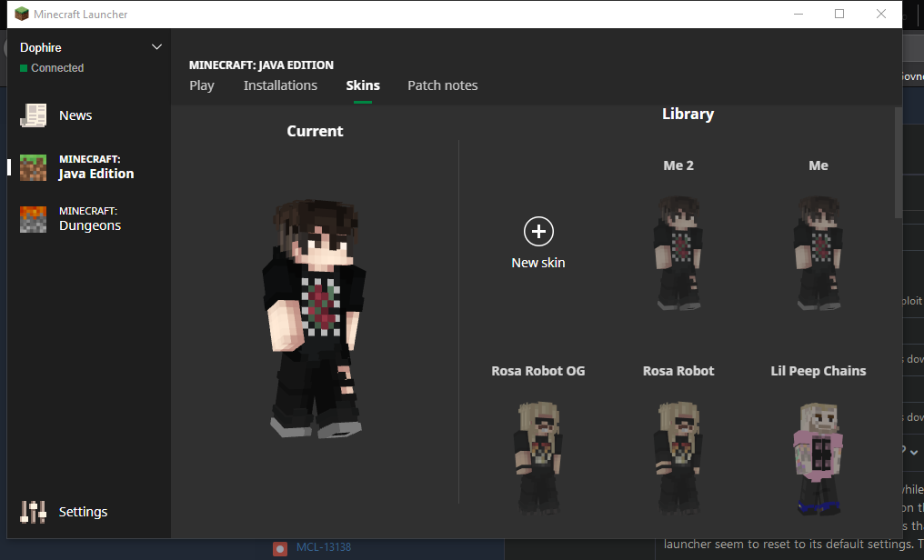Click the skin library vertical scrollbar
Image resolution: width=924 pixels, height=560 pixels.
[x=898, y=162]
